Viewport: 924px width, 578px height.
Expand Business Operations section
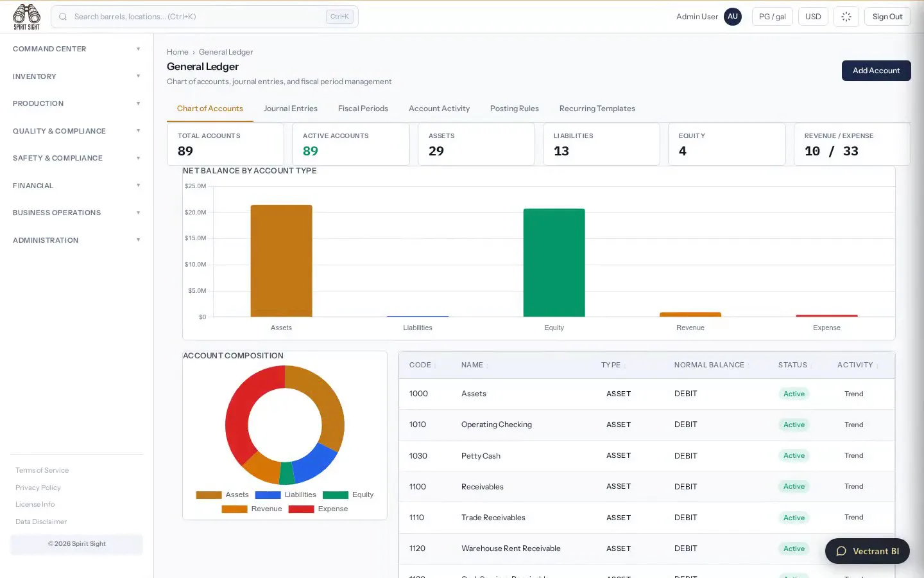76,213
